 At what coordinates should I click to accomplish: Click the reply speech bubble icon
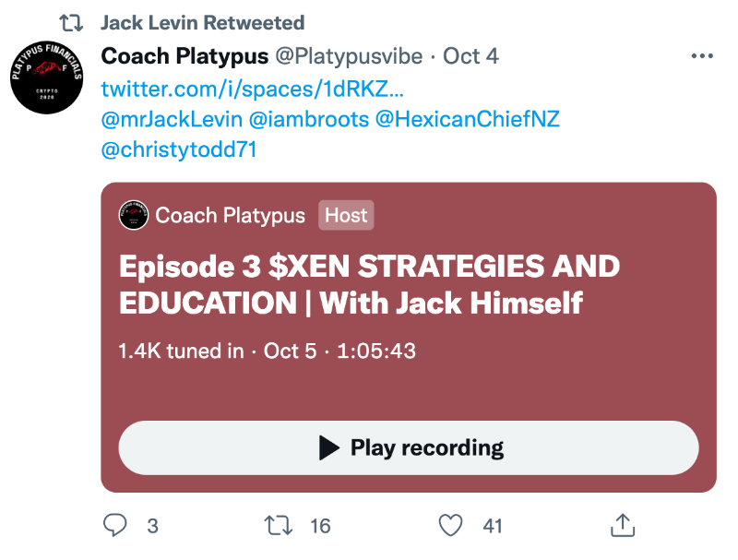point(114,525)
